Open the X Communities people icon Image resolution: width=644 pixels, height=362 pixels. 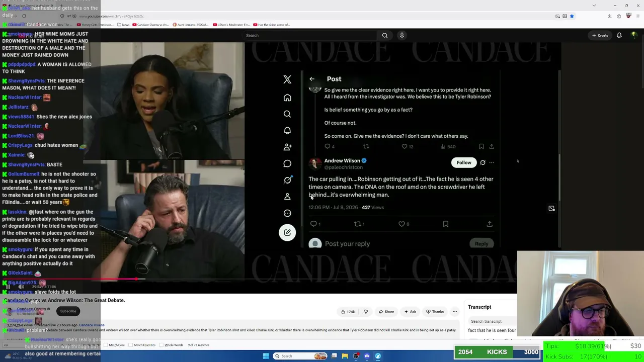tap(287, 147)
